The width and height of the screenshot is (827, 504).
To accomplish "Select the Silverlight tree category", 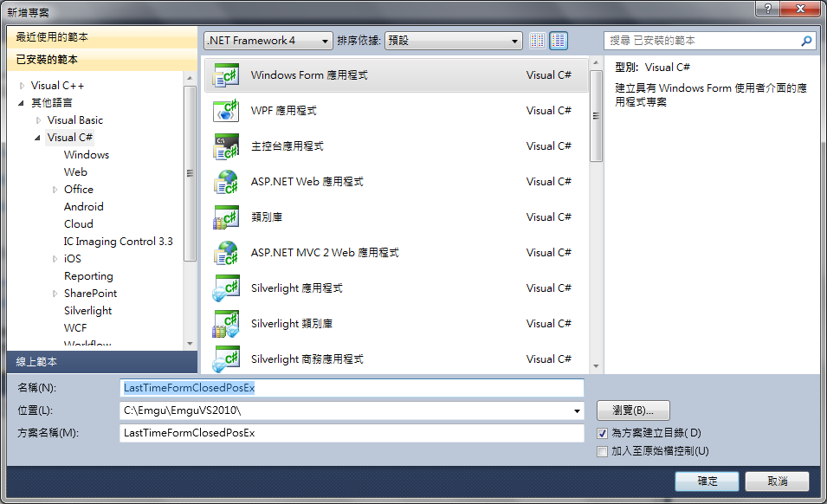I will pos(88,311).
